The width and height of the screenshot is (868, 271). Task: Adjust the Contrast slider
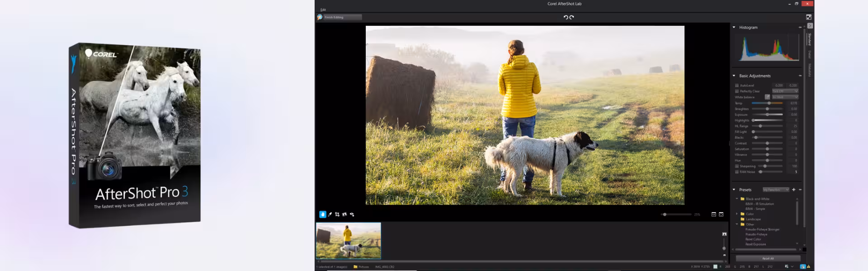click(x=767, y=143)
